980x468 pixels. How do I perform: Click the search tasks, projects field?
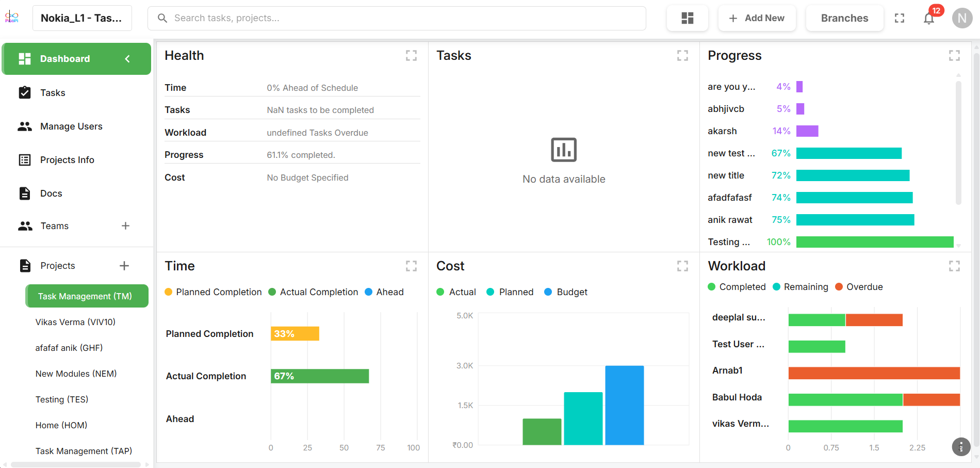[396, 19]
